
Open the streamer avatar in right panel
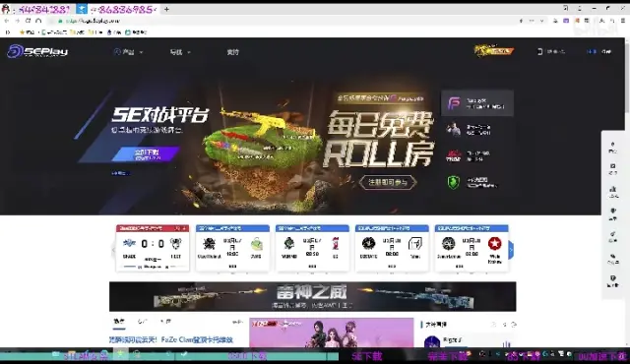point(432,342)
